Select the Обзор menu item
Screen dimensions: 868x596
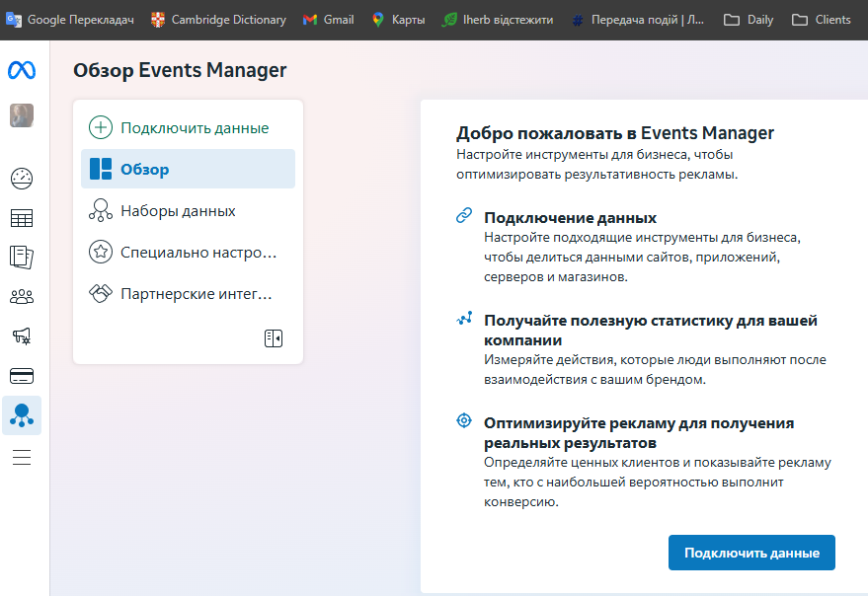[x=189, y=169]
